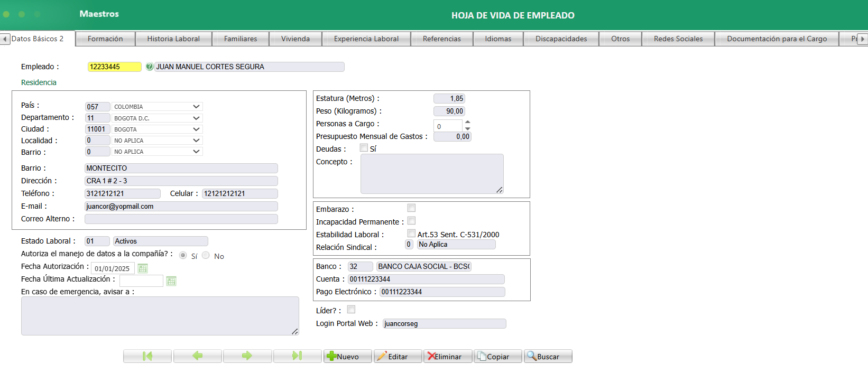The width and height of the screenshot is (868, 373).
Task: Click the Eliminar button
Action: point(447,356)
